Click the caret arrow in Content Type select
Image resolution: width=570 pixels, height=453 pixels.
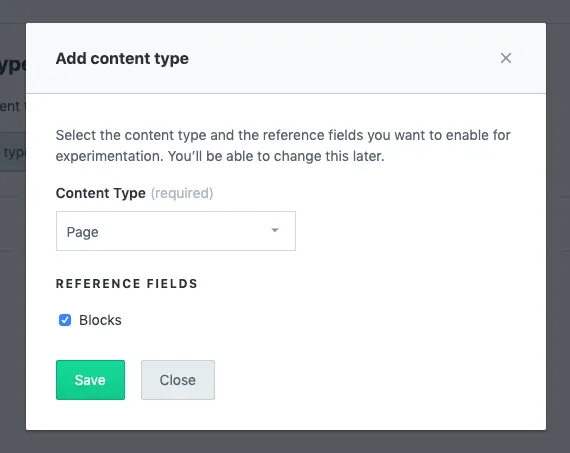coord(275,230)
